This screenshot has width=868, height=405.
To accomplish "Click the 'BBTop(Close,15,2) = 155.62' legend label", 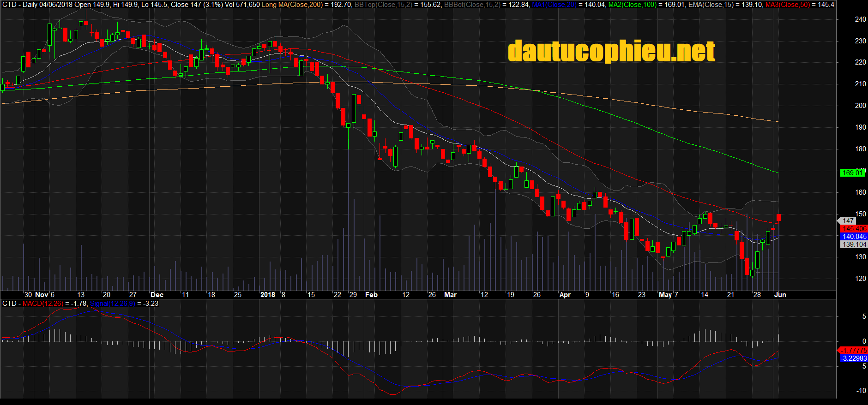I will [x=398, y=5].
